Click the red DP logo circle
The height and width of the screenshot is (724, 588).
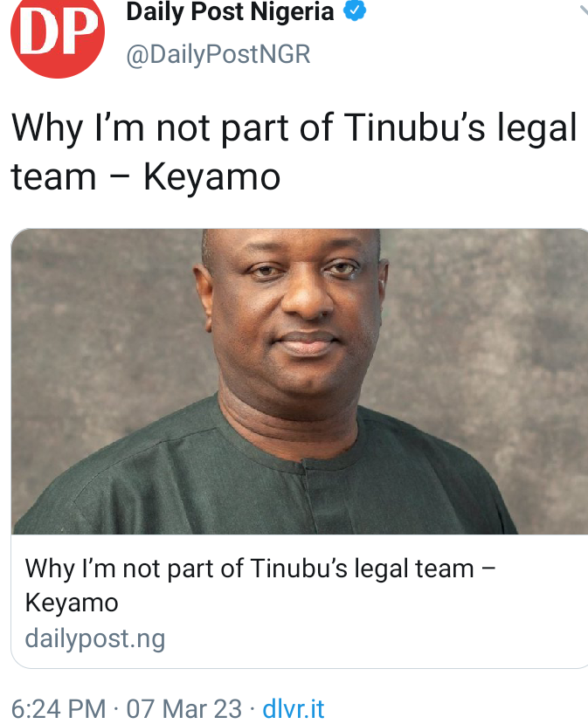click(58, 34)
